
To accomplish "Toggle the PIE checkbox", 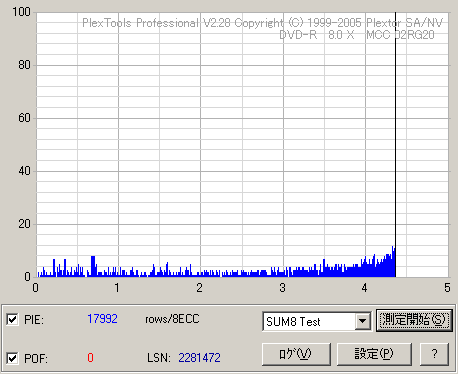I will (12, 320).
